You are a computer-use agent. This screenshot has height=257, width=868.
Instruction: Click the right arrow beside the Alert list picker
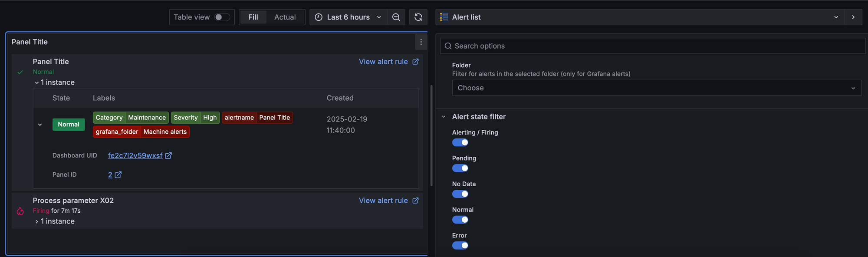[853, 17]
